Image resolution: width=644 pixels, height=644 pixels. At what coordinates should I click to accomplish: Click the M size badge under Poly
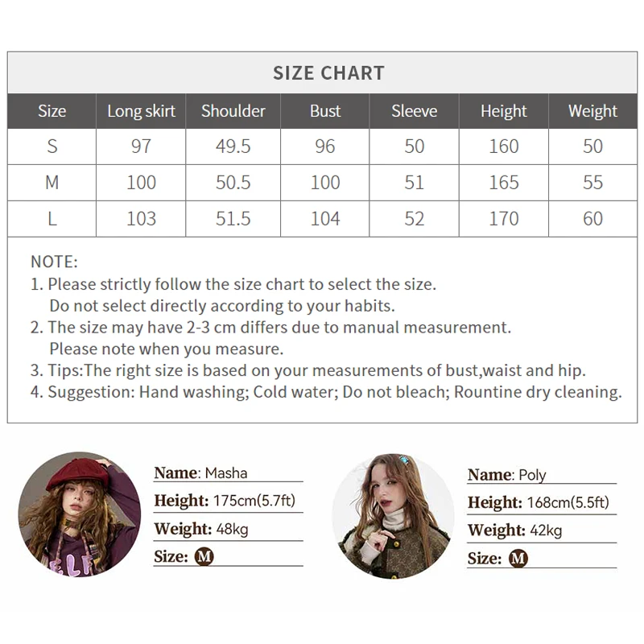[x=518, y=558]
